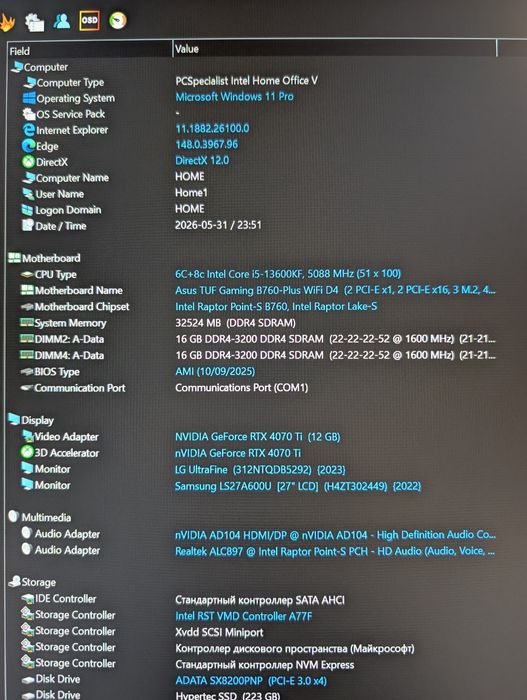Select the Computer Name field label

pos(72,178)
